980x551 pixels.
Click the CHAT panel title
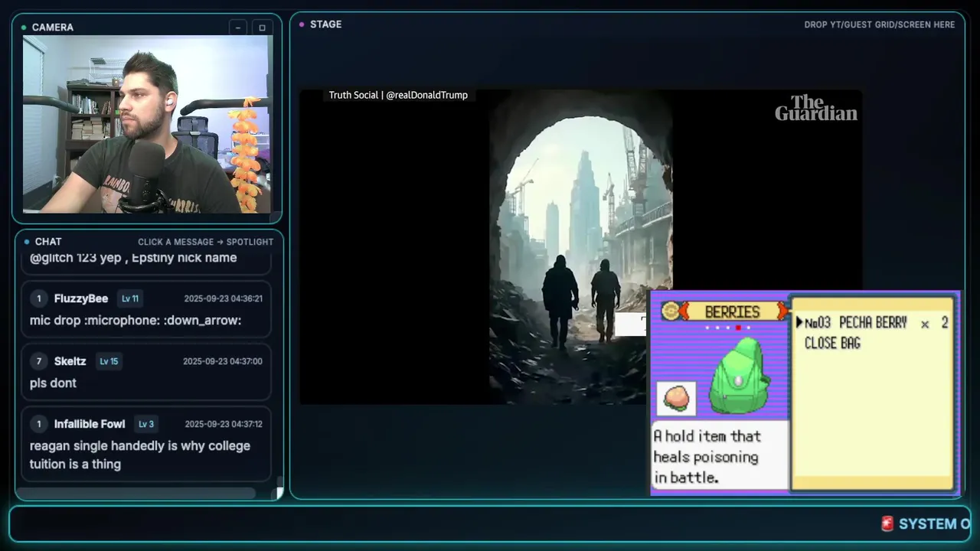pos(48,242)
